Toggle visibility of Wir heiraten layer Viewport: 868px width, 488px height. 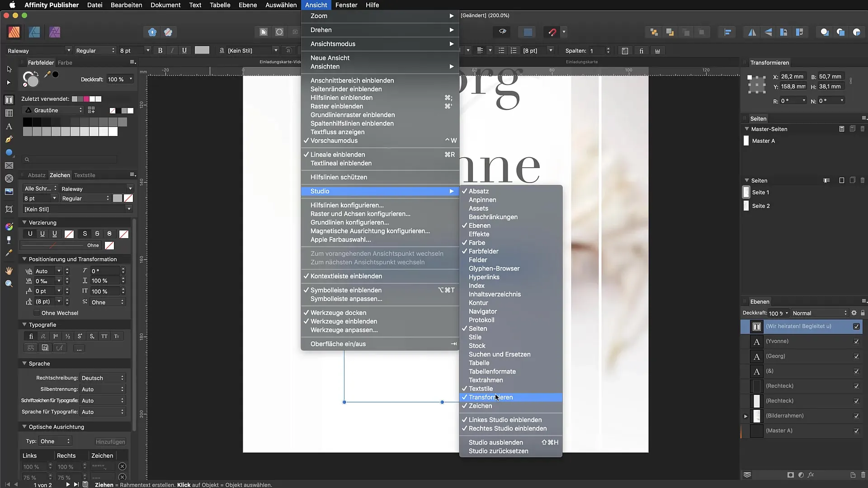tap(856, 327)
